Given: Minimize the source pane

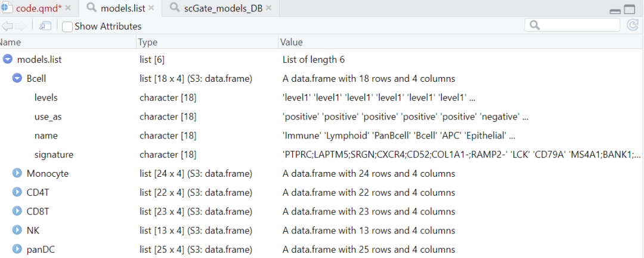Looking at the screenshot, I should [615, 11].
